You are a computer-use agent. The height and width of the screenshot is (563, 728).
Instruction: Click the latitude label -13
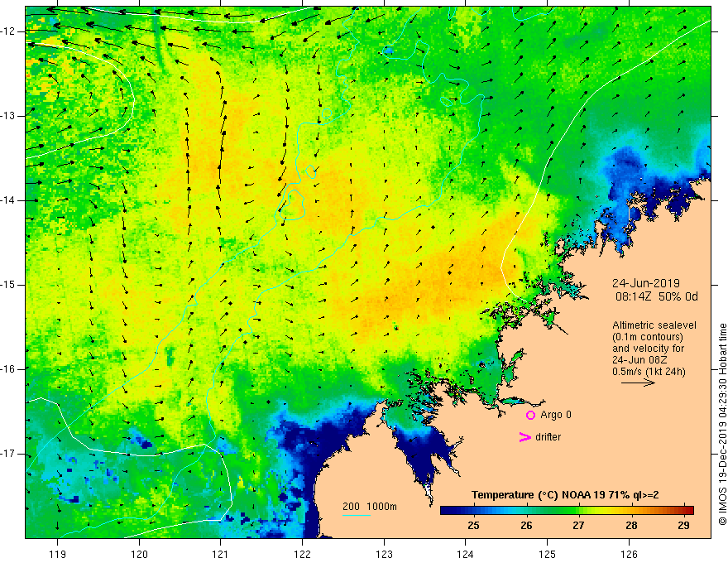(8, 116)
